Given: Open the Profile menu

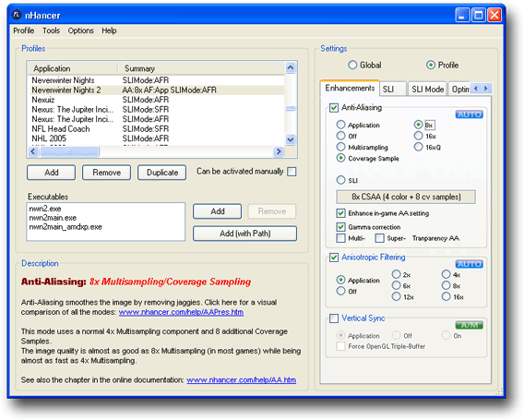Looking at the screenshot, I should pyautogui.click(x=24, y=30).
